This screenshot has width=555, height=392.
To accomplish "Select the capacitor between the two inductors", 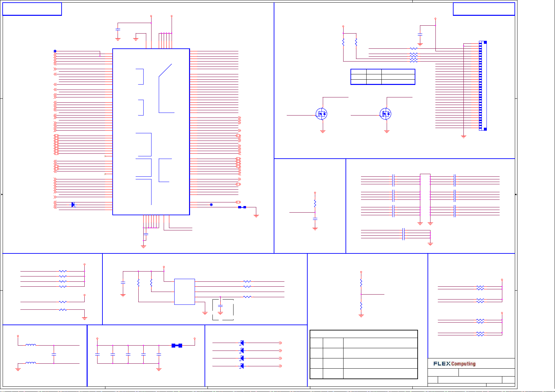I will [54, 354].
